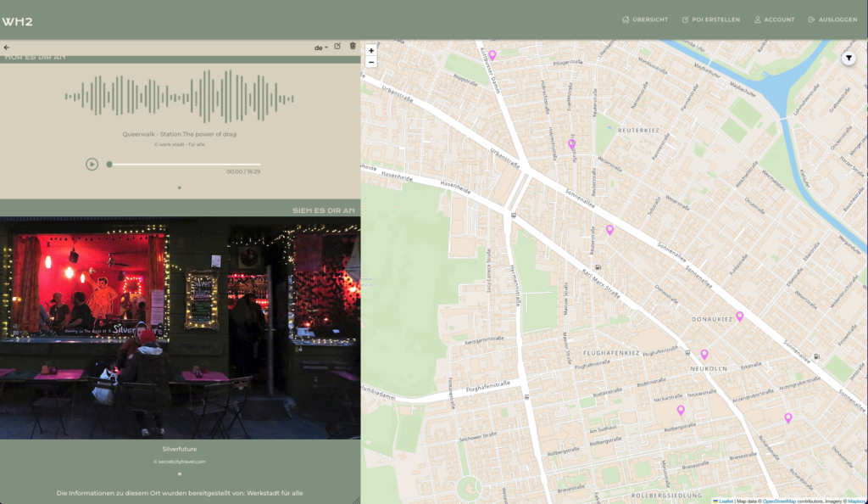Screen dimensions: 868x504
Task: Click Ausloggen to log out
Action: pyautogui.click(x=832, y=20)
